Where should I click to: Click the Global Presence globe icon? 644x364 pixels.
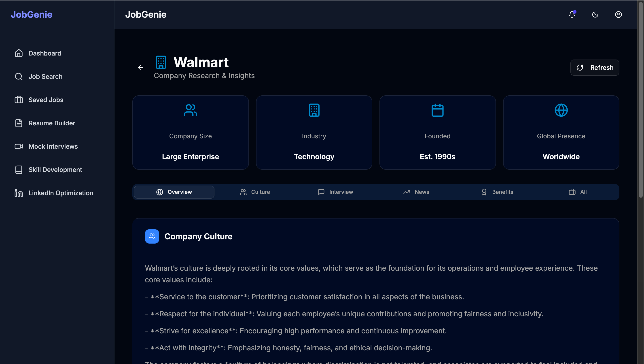561,110
